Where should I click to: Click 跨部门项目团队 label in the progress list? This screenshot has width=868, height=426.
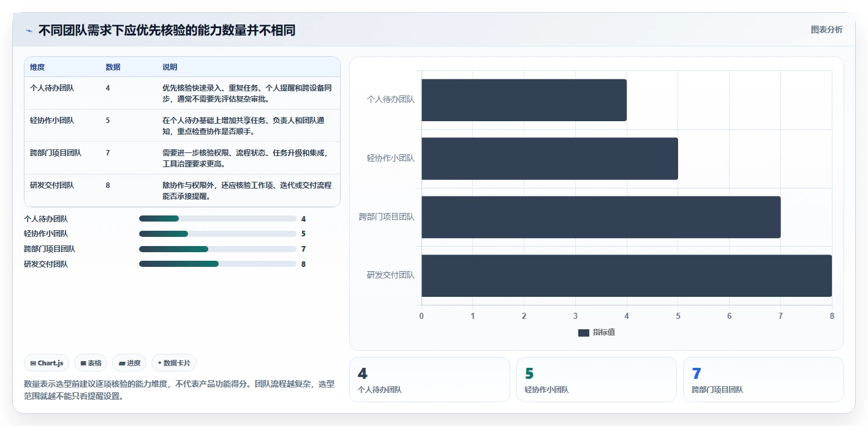tap(50, 249)
